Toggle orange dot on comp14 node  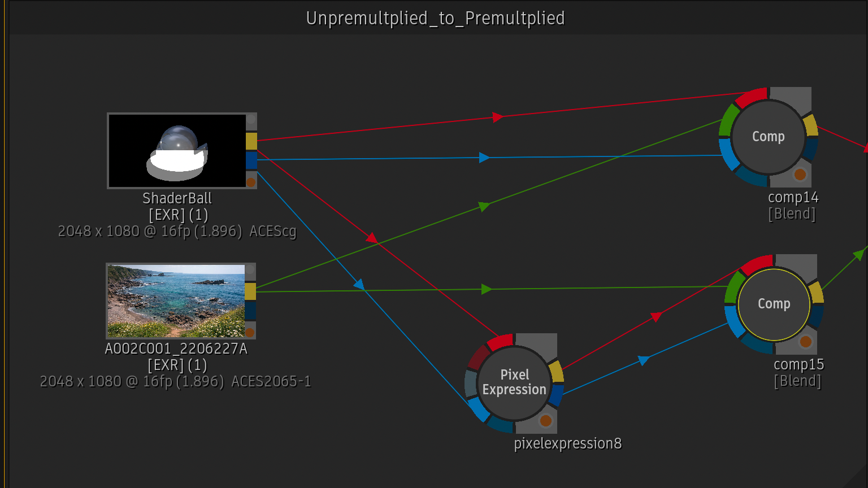800,175
